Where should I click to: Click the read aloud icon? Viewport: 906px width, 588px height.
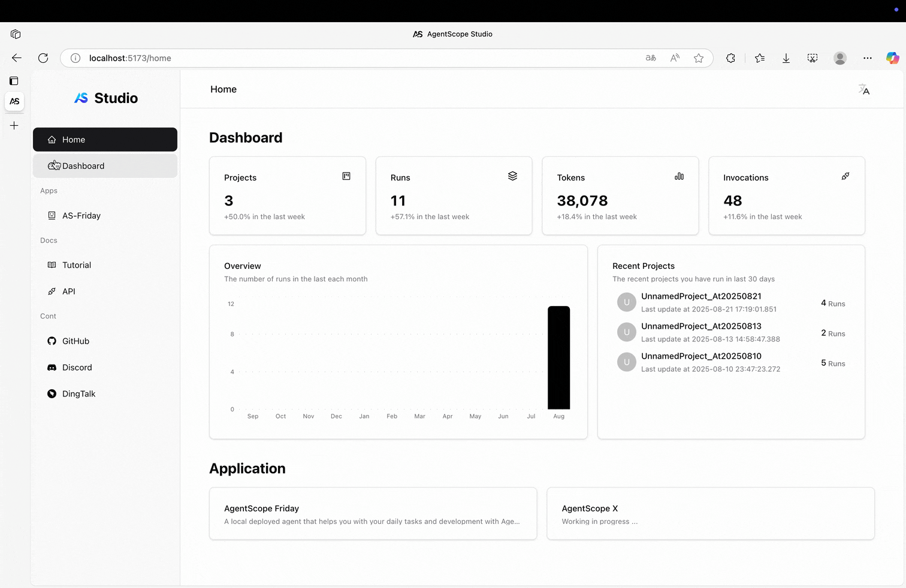tap(675, 58)
